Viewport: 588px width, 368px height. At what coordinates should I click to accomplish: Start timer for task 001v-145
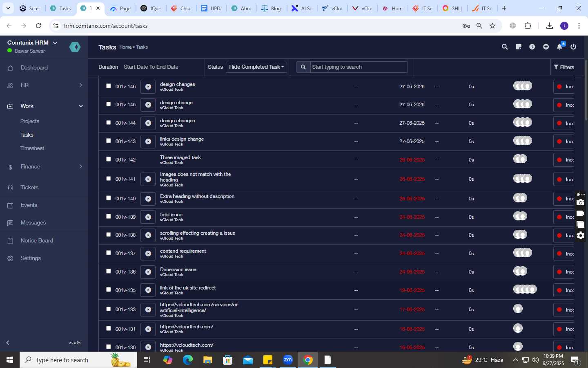click(x=148, y=105)
